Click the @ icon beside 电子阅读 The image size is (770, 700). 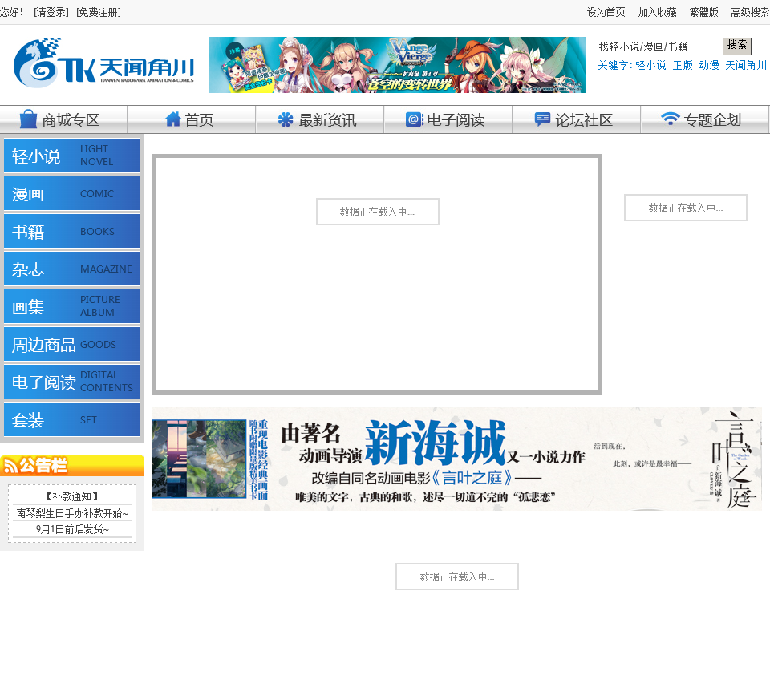point(415,119)
